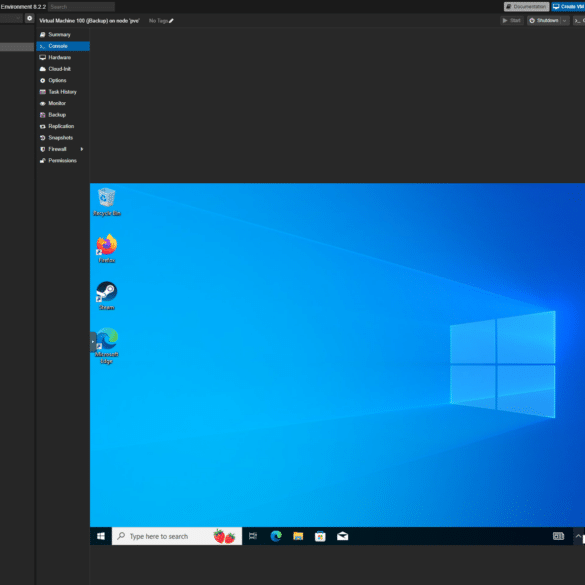
Task: Click the touch keyboard tray icon
Action: (x=559, y=536)
